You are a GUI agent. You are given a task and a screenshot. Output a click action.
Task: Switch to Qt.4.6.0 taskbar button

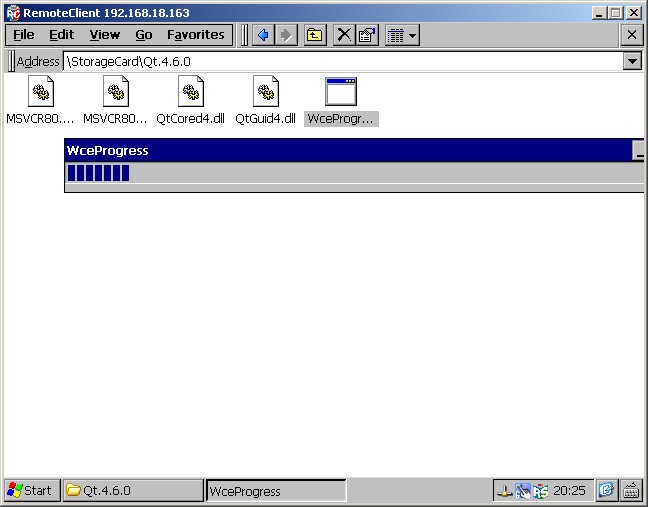(x=133, y=490)
